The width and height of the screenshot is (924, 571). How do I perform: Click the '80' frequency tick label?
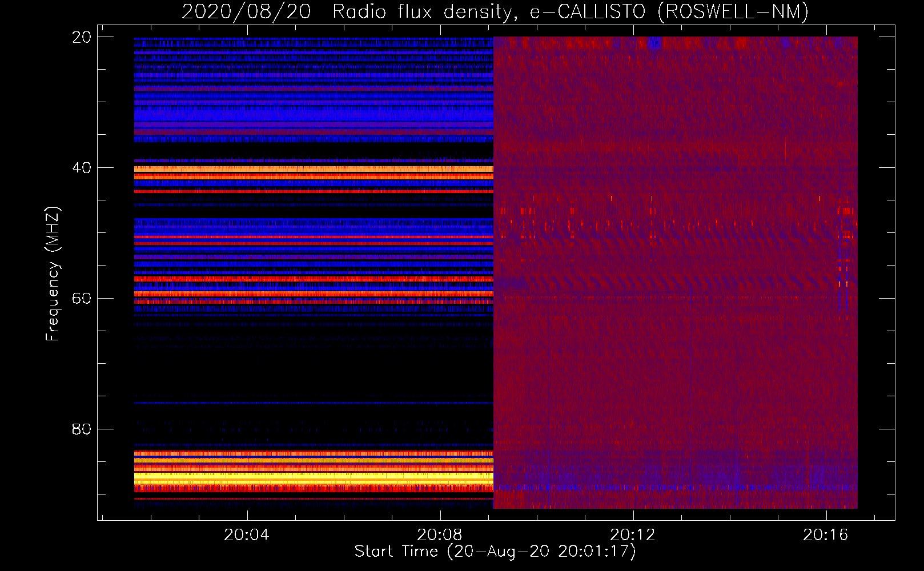(82, 429)
